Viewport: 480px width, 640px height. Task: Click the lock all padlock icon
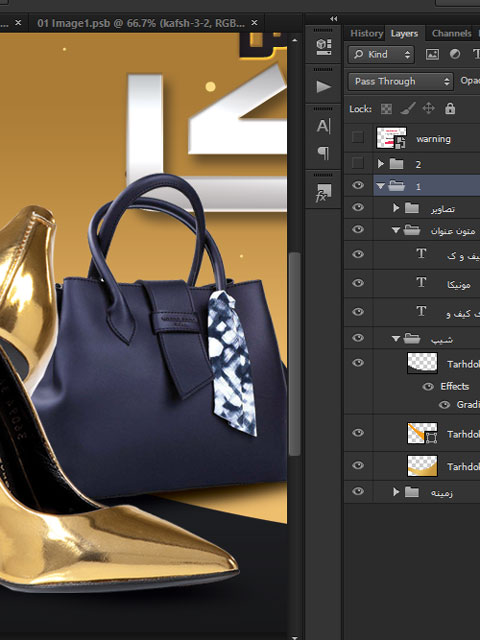(450, 109)
